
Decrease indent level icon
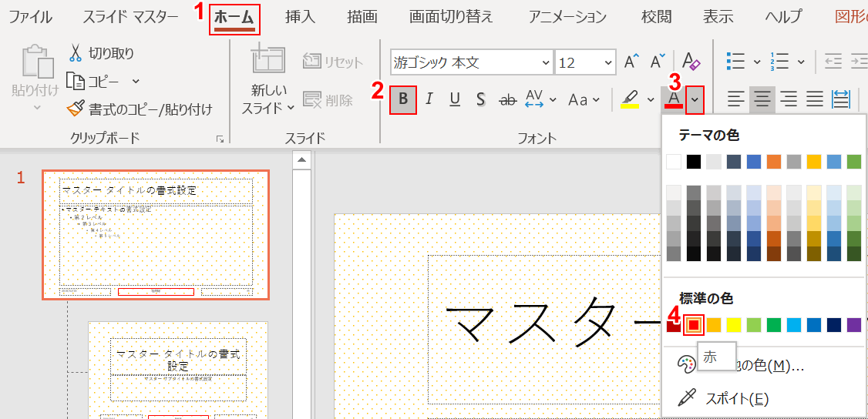point(833,62)
